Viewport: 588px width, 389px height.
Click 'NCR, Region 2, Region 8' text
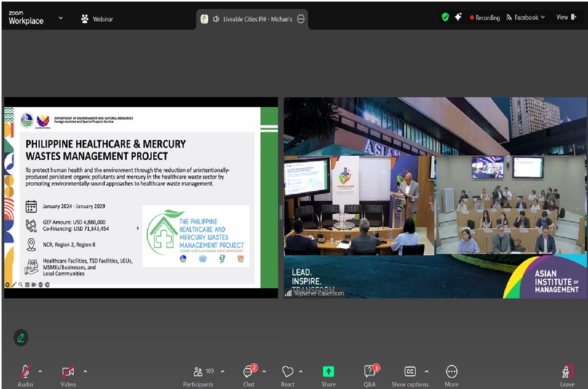pos(69,245)
